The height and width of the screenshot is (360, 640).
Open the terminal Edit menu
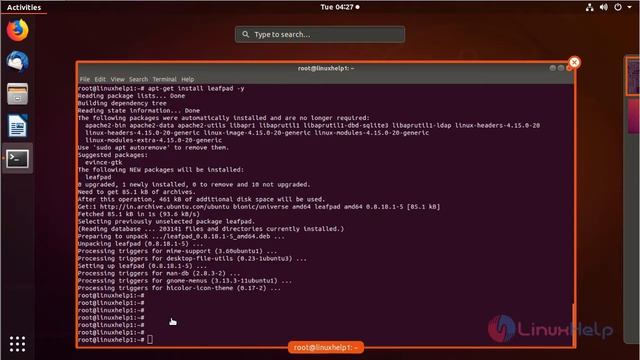[100, 79]
